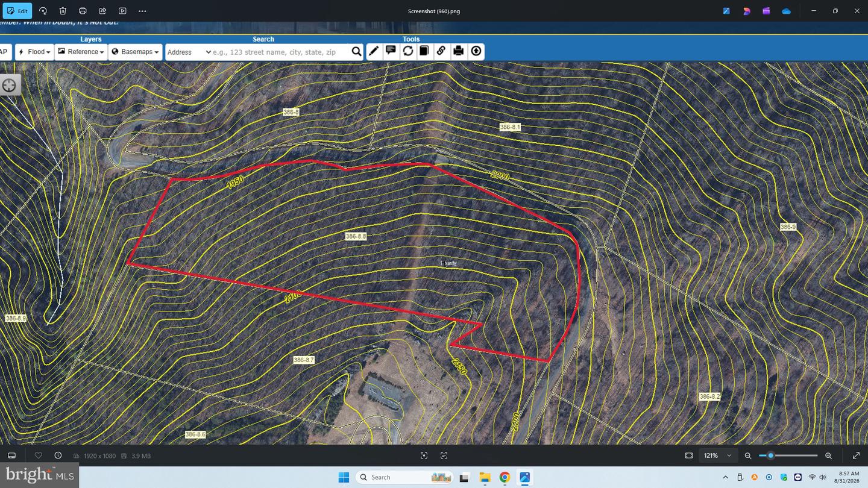Click the visual search icon beside scan text
The image size is (868, 488).
pyautogui.click(x=444, y=455)
